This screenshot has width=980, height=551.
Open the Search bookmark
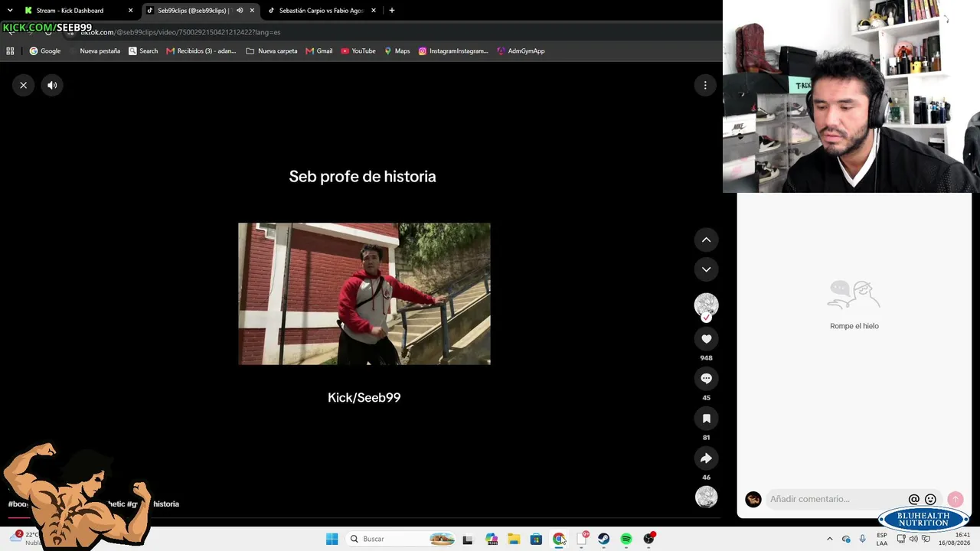click(143, 51)
